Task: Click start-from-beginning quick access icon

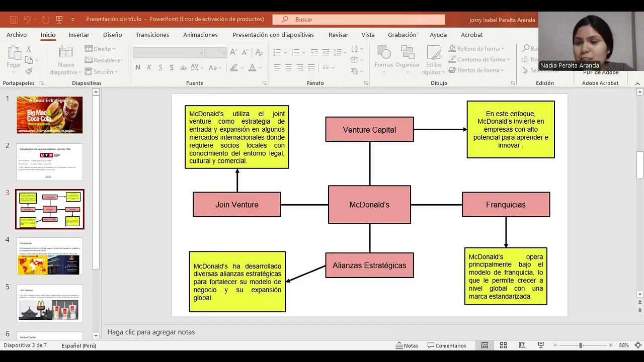Action: coord(59,20)
